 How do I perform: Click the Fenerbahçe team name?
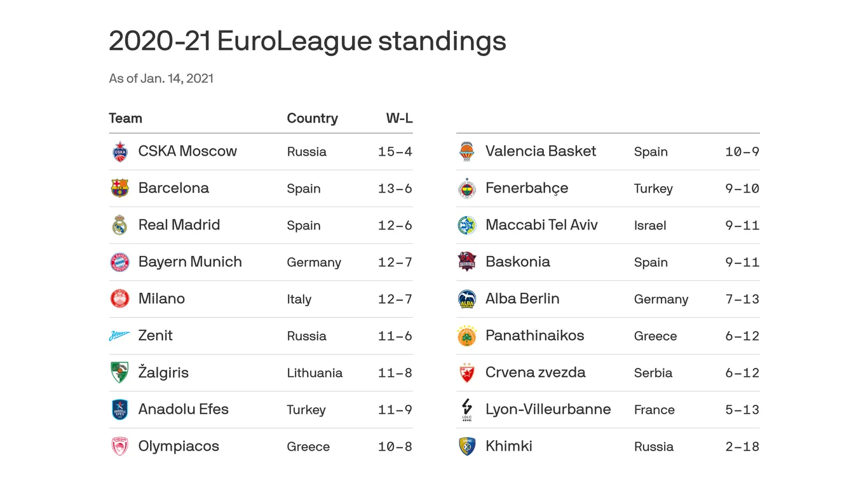(526, 188)
